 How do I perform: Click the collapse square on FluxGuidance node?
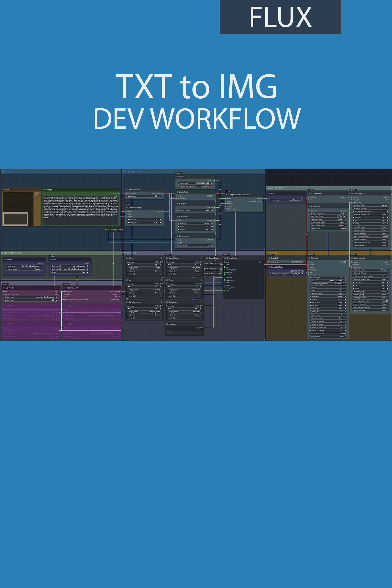click(127, 190)
